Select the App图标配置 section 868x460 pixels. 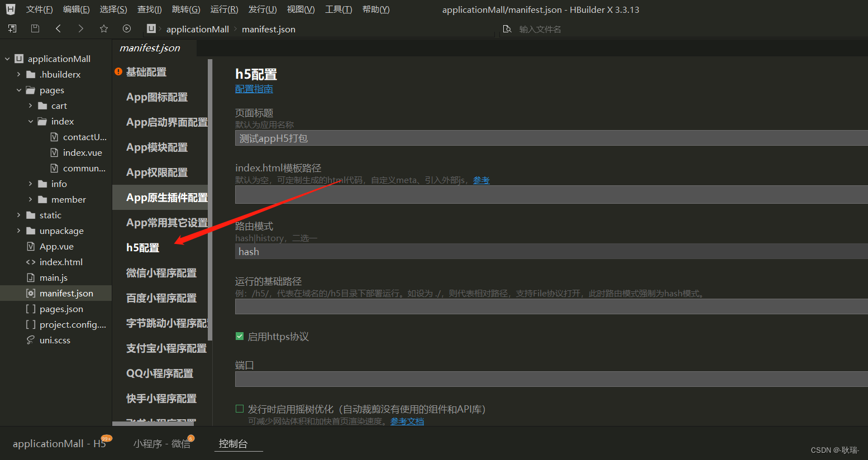(x=157, y=97)
